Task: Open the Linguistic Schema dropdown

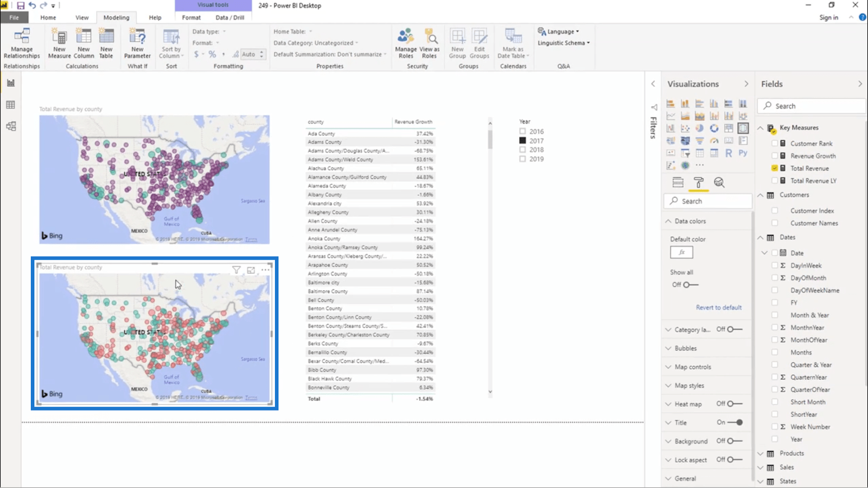Action: 564,43
